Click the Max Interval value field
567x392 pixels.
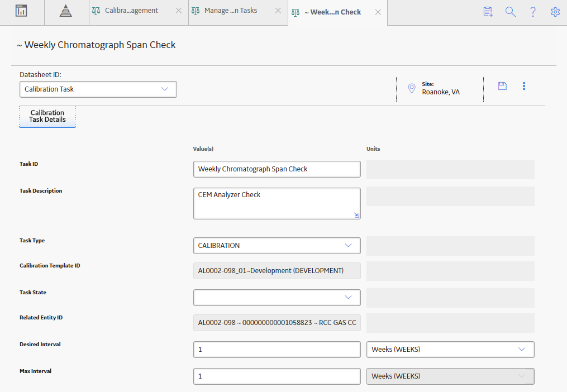click(277, 376)
